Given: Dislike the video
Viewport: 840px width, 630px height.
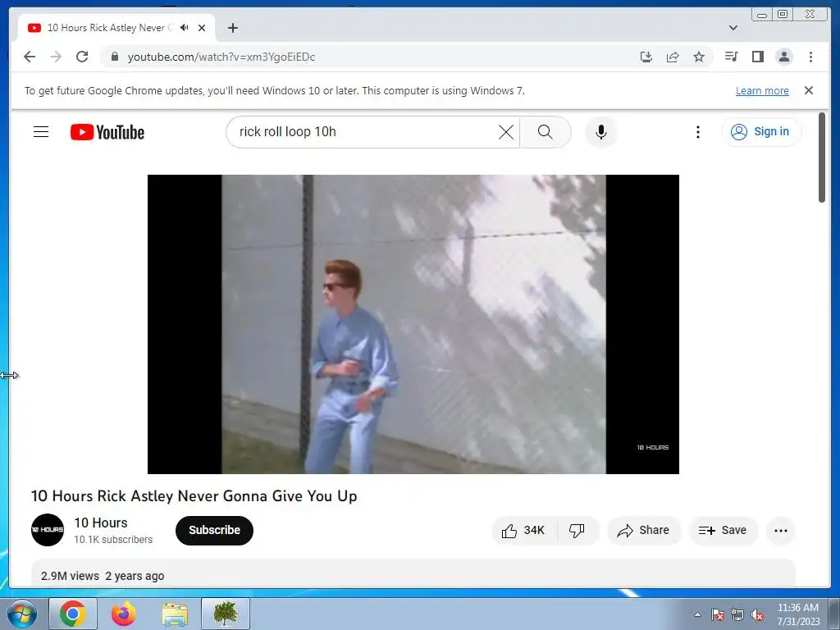Looking at the screenshot, I should (577, 531).
